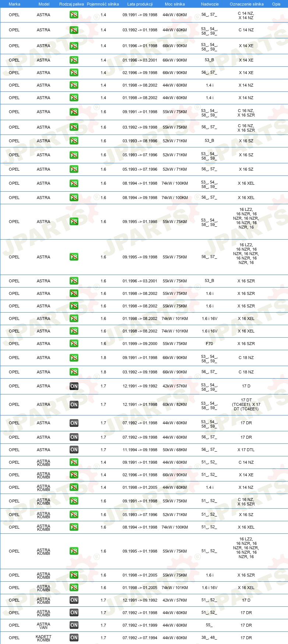This screenshot has width=288, height=644.
Task: Click the 50kW / 68KM power cell
Action: [x=175, y=450]
